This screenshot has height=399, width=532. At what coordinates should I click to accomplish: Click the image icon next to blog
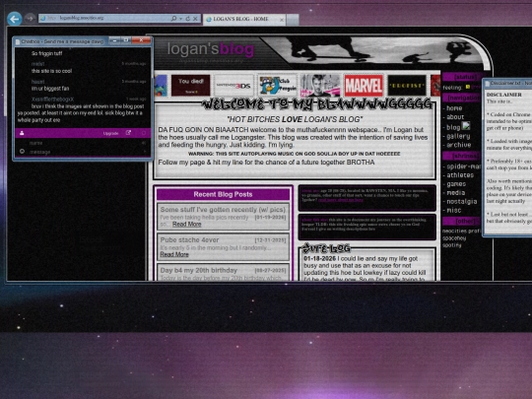coord(466,126)
